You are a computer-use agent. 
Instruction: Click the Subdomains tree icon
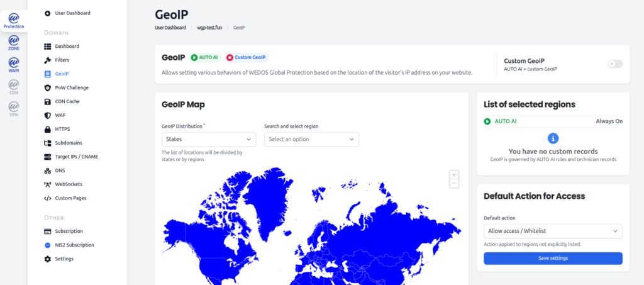tap(47, 143)
